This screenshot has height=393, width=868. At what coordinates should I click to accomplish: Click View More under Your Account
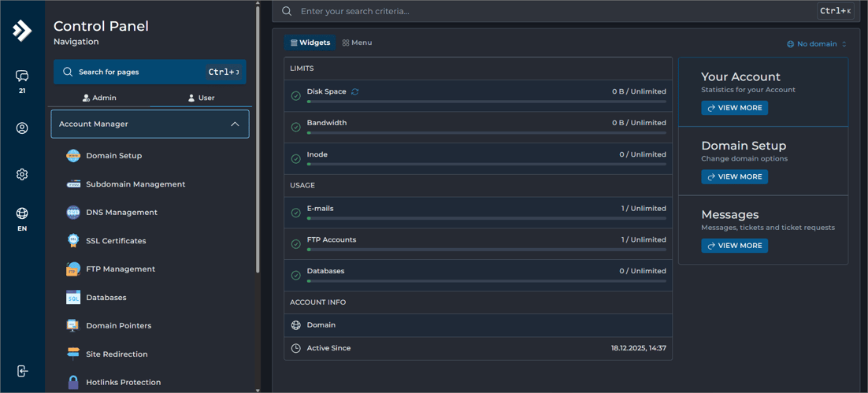(x=734, y=108)
